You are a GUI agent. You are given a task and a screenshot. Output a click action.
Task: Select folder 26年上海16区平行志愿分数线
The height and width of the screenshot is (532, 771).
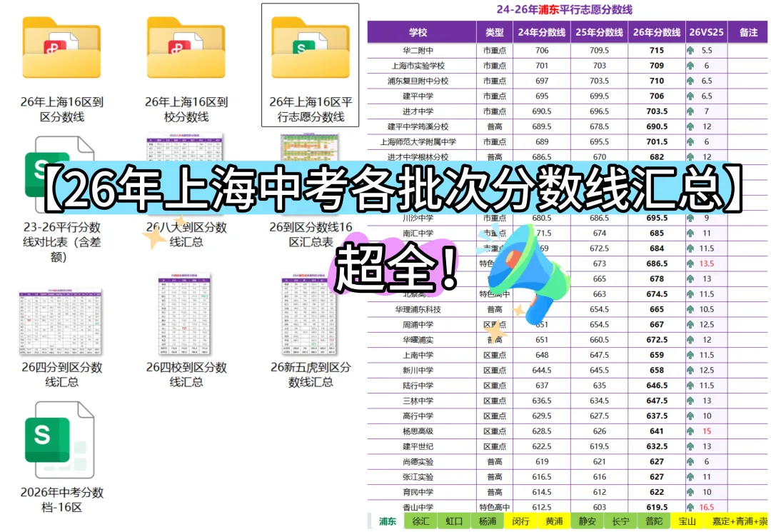tap(311, 65)
